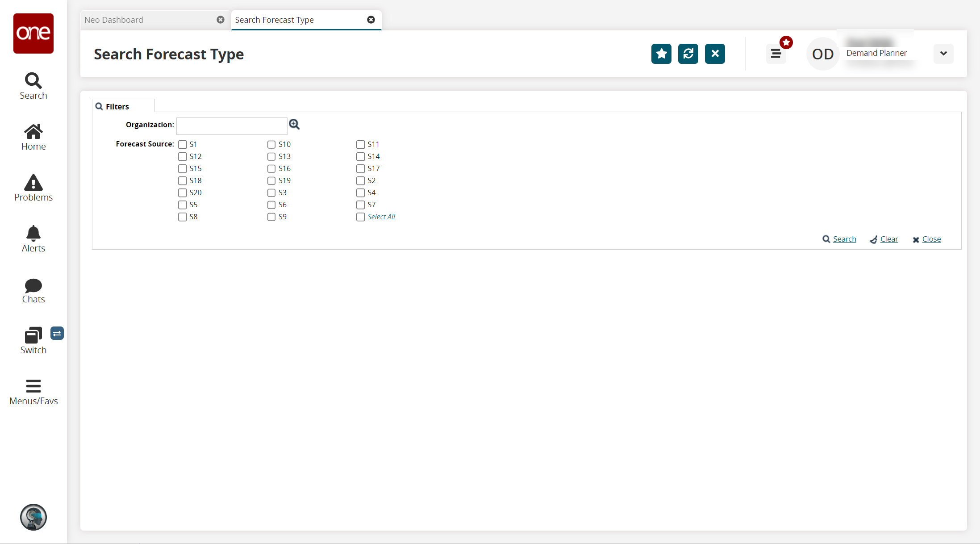This screenshot has width=980, height=544.
Task: Click the Chats bubble icon
Action: pos(33,285)
